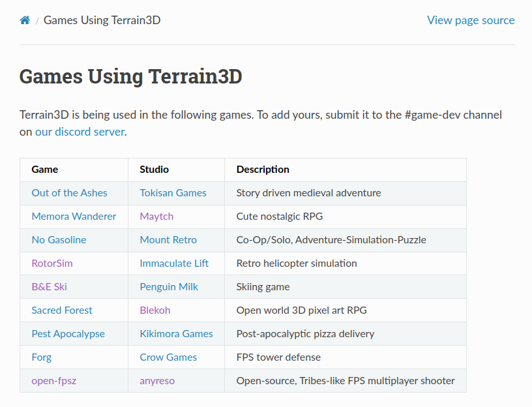Select the 'FPS tower defense' description
The height and width of the screenshot is (407, 532).
pyautogui.click(x=278, y=357)
